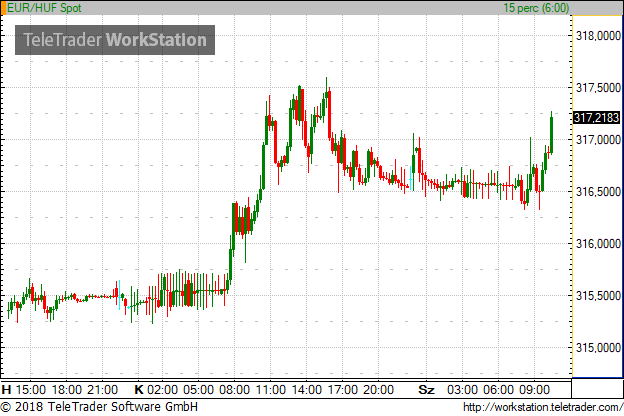Click the 15:00 time axis label
The width and height of the screenshot is (624, 416).
[31, 389]
